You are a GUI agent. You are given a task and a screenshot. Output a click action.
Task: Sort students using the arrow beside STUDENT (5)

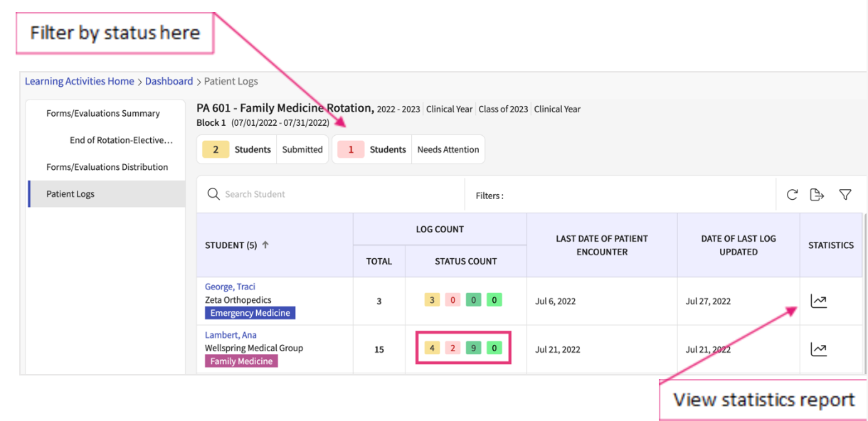click(265, 245)
